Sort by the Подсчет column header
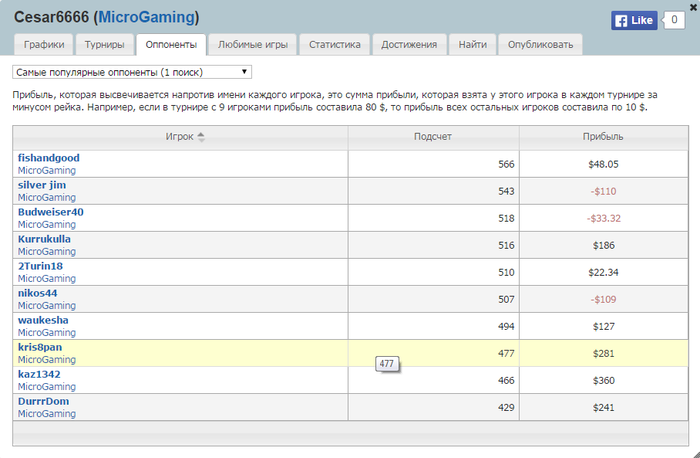The height and width of the screenshot is (458, 700). (433, 137)
